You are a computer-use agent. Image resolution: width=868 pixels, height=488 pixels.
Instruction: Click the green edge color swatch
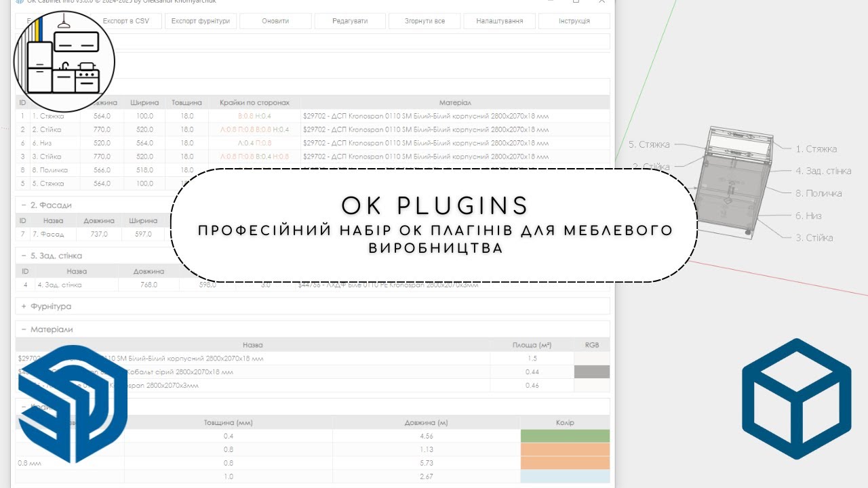coord(565,436)
